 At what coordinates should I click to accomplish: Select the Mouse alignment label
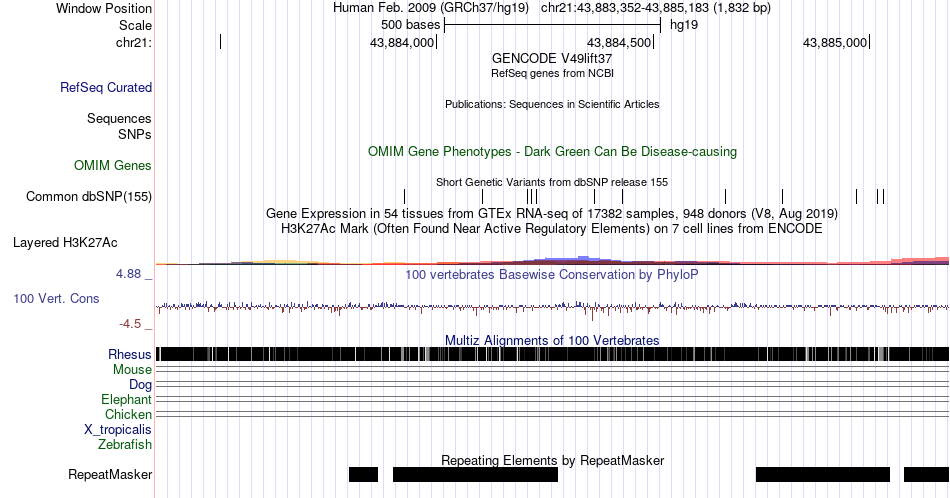pyautogui.click(x=132, y=370)
